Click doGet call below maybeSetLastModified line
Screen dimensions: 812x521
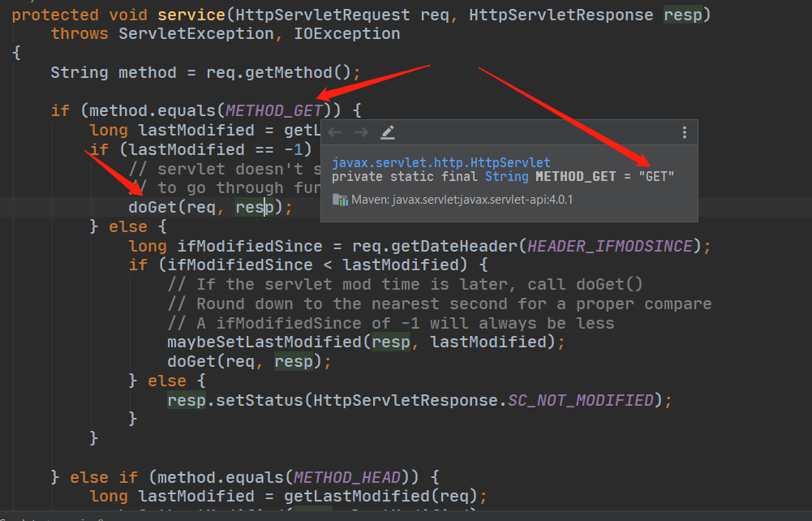pyautogui.click(x=191, y=361)
